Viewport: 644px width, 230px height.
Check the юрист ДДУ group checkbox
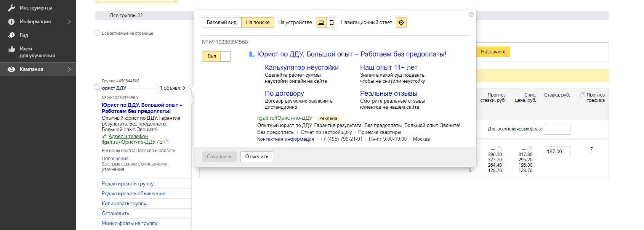click(97, 87)
